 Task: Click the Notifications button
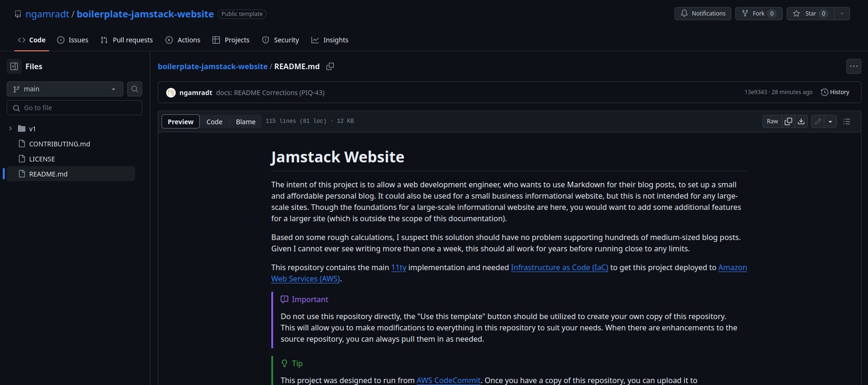703,14
